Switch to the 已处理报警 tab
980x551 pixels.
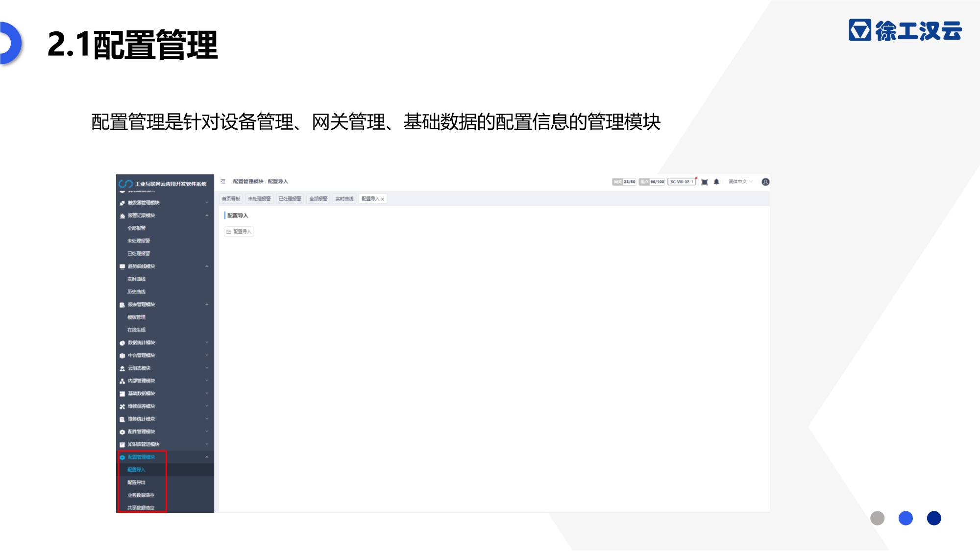click(290, 199)
